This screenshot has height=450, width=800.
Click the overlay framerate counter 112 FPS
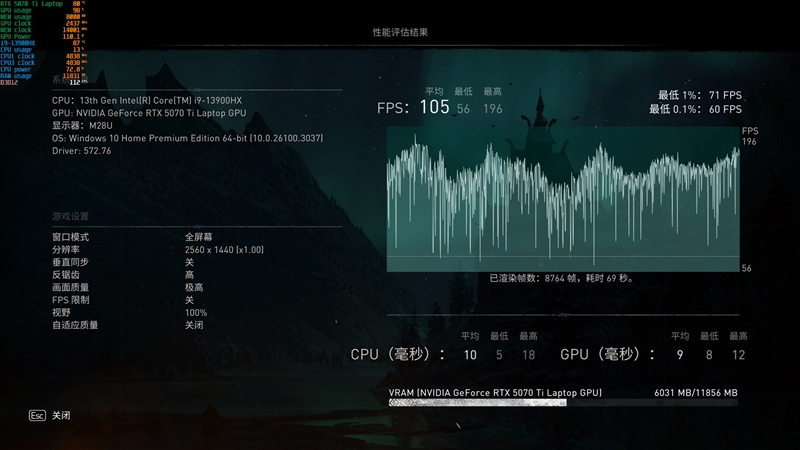click(78, 82)
